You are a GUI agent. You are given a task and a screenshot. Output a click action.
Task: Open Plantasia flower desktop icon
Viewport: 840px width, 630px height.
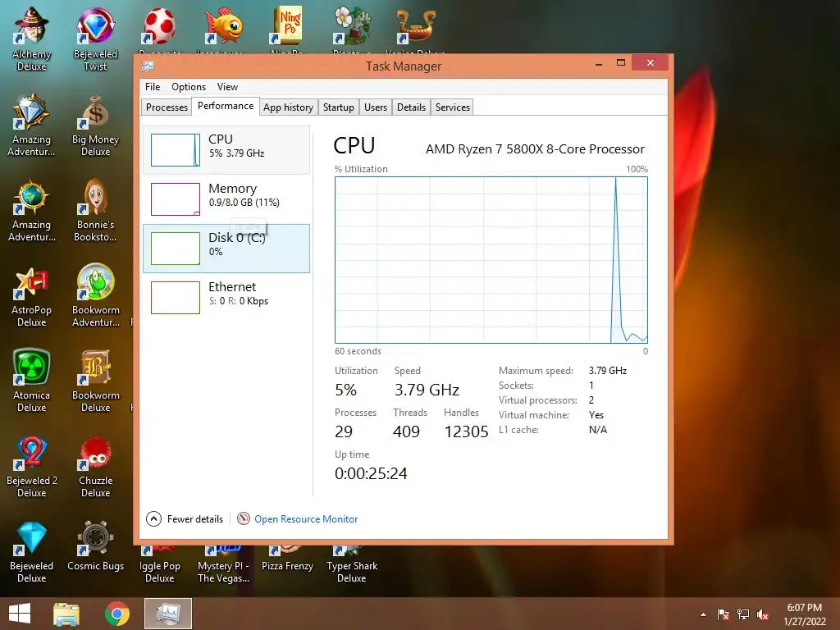pyautogui.click(x=352, y=27)
